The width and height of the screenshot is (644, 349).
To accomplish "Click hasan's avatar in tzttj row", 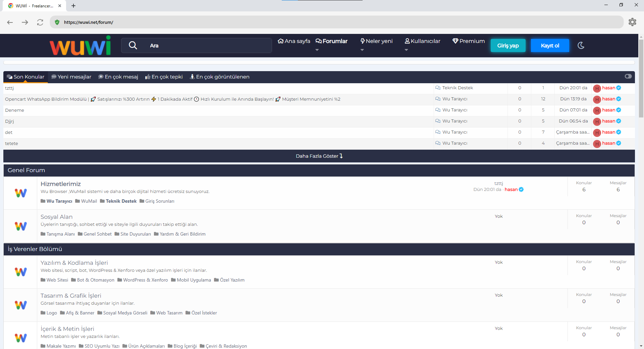I will (597, 88).
